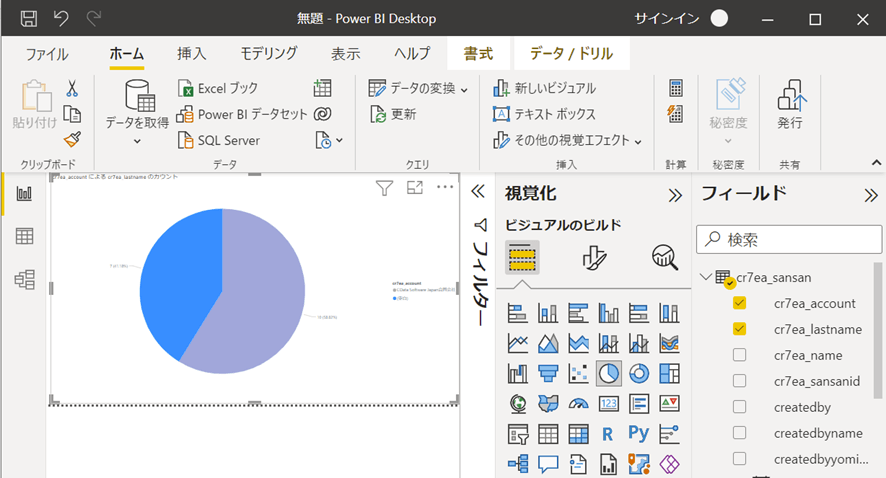Click Power BI データセット

[242, 114]
